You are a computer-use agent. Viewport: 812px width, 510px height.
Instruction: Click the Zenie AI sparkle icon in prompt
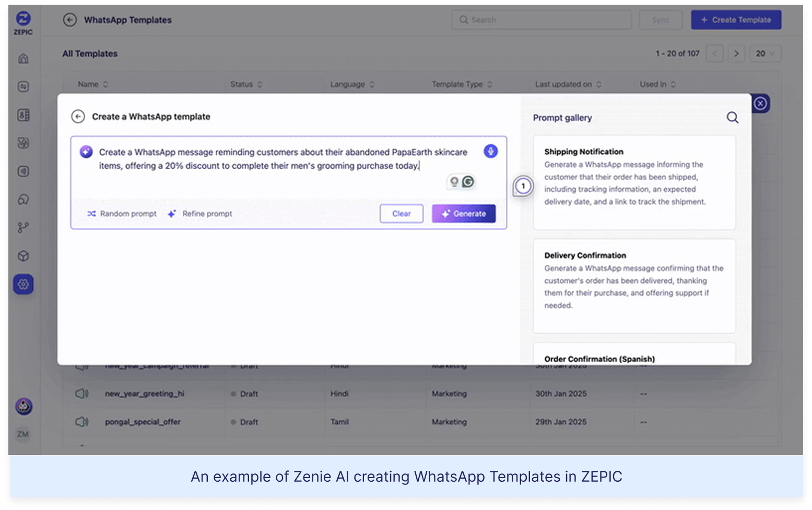86,152
